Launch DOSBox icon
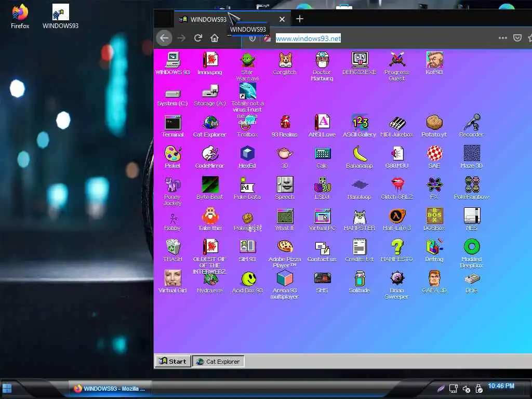The image size is (532, 399). (434, 216)
